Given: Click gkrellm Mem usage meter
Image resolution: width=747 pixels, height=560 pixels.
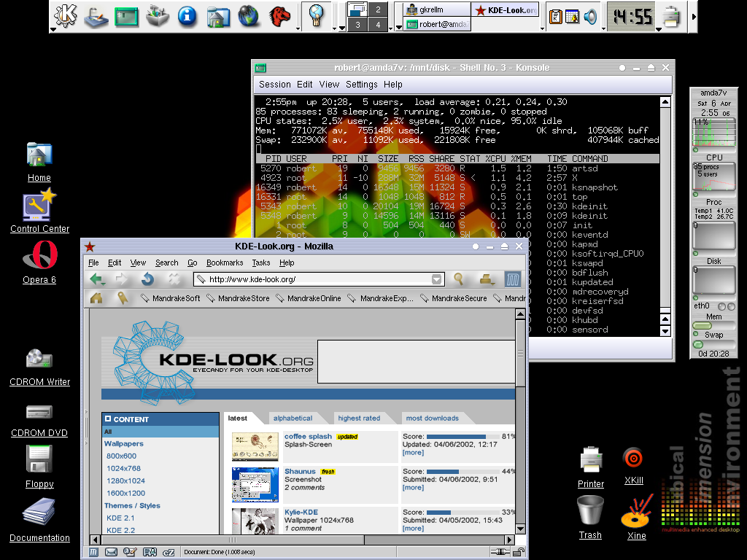Looking at the screenshot, I should 713,326.
